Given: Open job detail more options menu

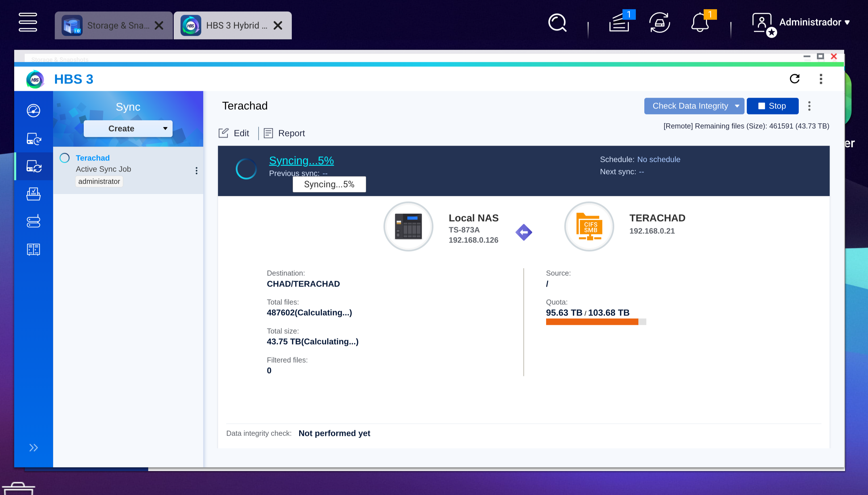Looking at the screenshot, I should coord(809,106).
